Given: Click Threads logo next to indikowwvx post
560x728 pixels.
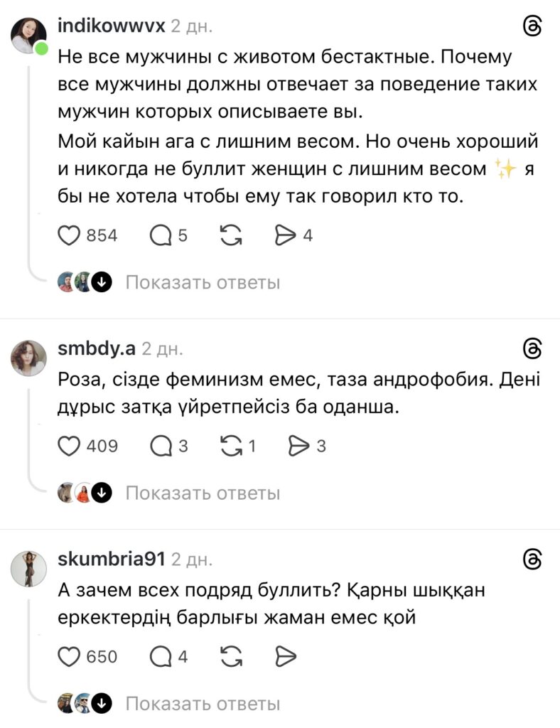Looking at the screenshot, I should pyautogui.click(x=532, y=27).
